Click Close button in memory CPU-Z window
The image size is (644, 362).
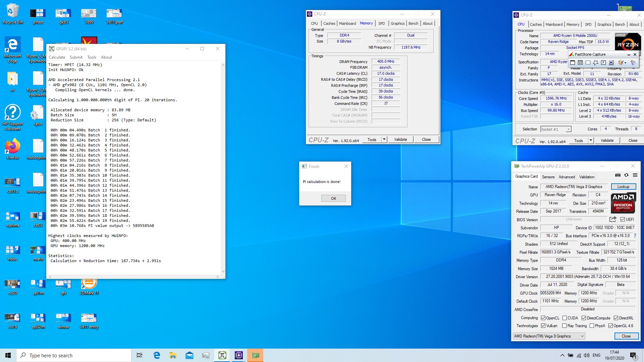pos(426,139)
